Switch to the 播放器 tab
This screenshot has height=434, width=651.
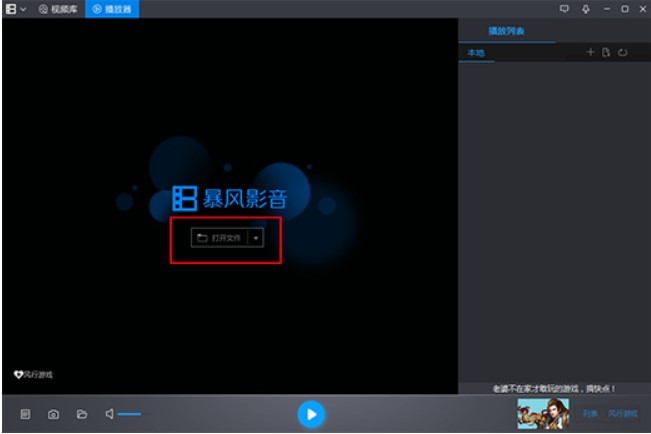pyautogui.click(x=112, y=9)
